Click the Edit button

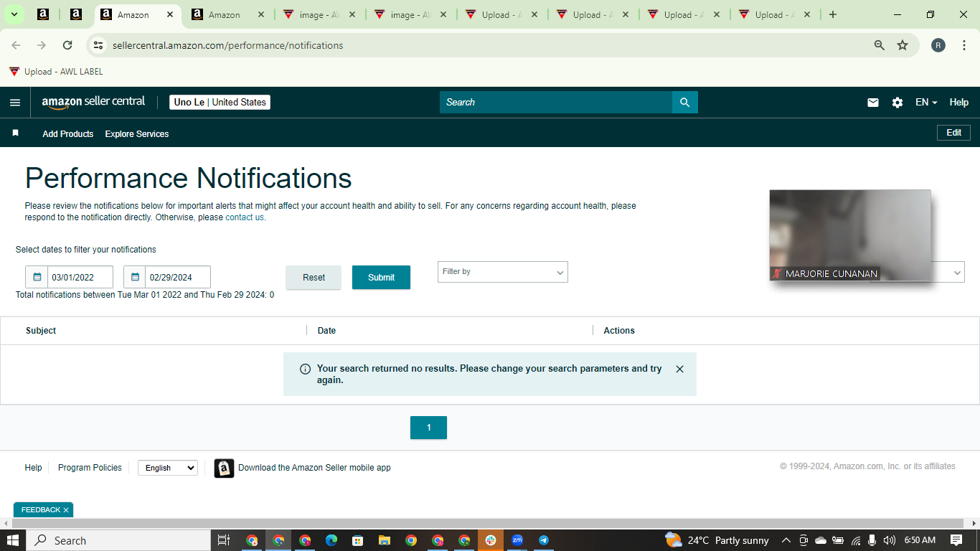tap(953, 133)
